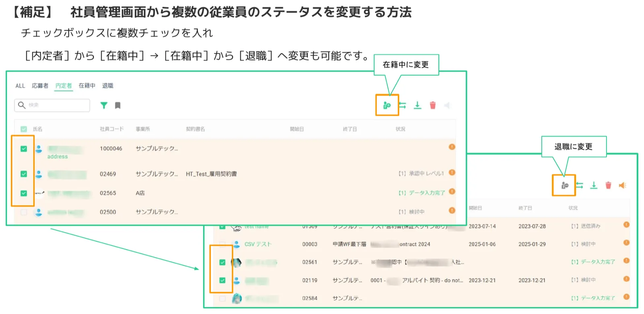Click the person avatar icon in row 02469

click(39, 174)
